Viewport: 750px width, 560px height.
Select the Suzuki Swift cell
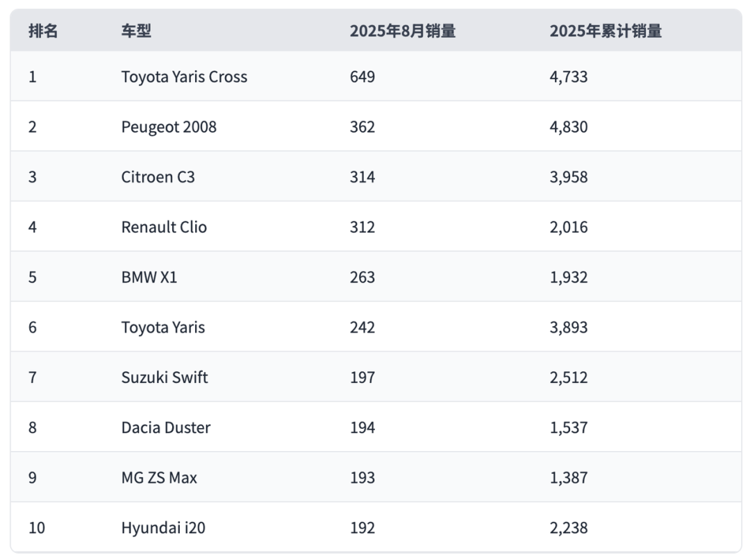165,377
